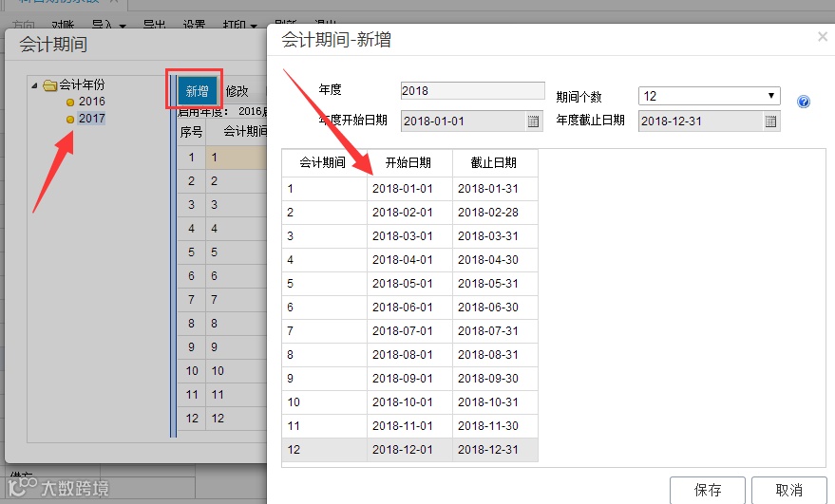Select start date cell 2018-06-01
Viewport: 835px width, 504px height.
(409, 308)
